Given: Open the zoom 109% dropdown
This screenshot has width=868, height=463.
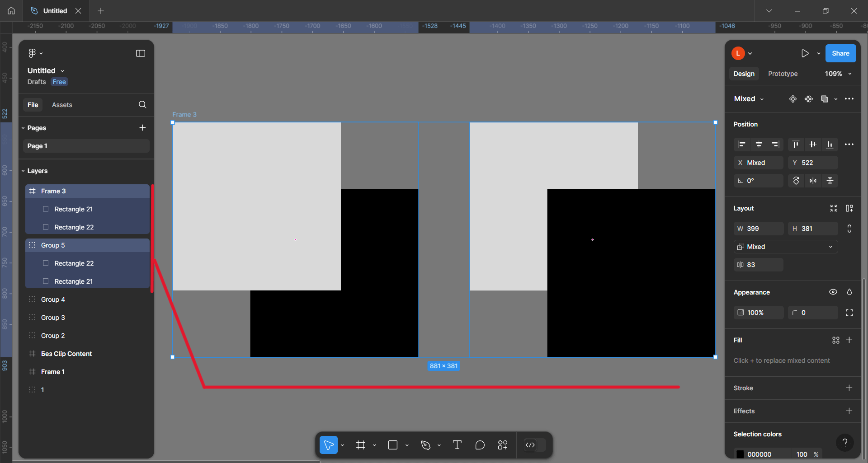Looking at the screenshot, I should pos(838,74).
